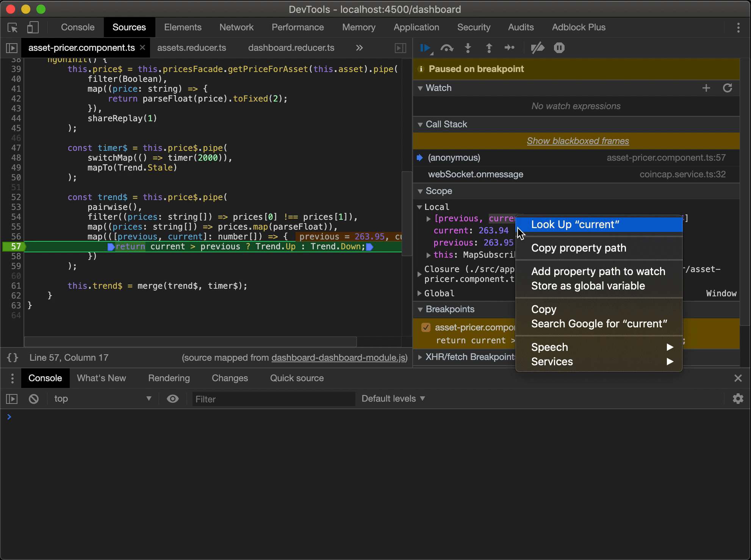751x560 pixels.
Task: Clear the console output
Action: pos(34,399)
